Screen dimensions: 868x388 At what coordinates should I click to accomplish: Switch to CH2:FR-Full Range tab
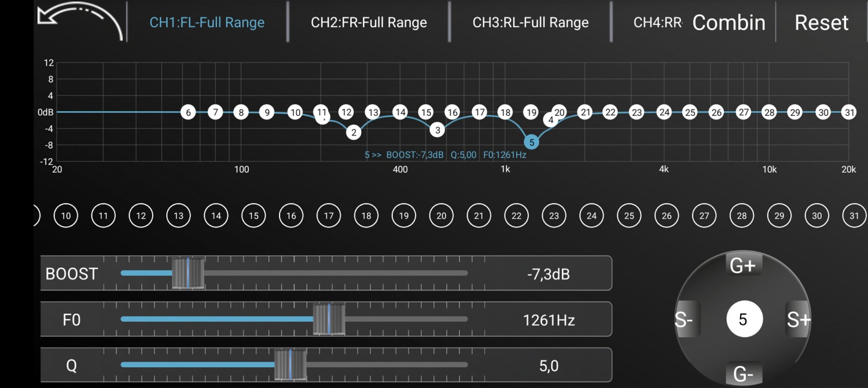click(369, 23)
